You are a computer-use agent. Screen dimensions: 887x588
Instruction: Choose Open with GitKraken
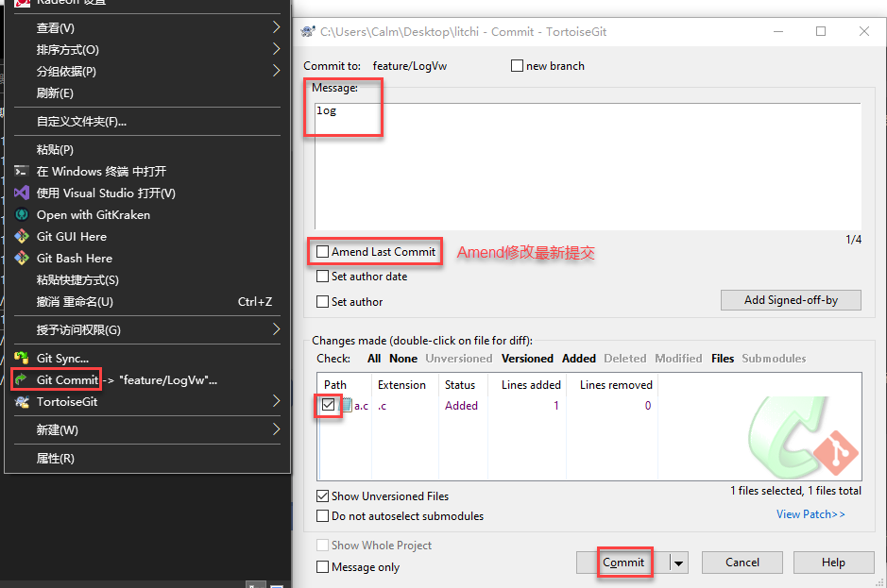147,214
